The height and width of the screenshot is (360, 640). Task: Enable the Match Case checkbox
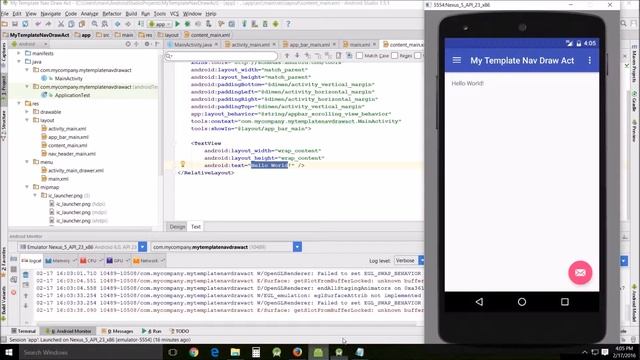[359, 56]
